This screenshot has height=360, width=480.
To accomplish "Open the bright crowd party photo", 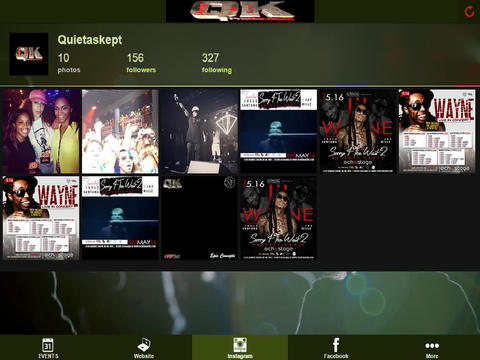I will point(120,131).
